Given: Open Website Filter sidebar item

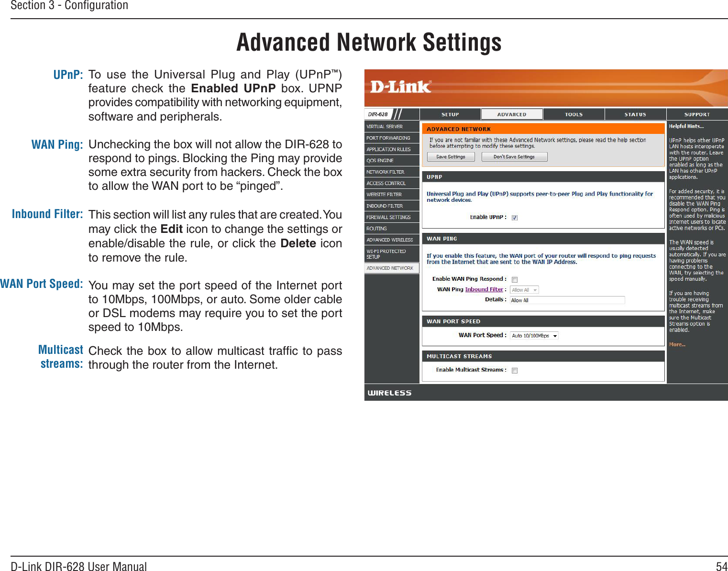Looking at the screenshot, I should pos(392,195).
